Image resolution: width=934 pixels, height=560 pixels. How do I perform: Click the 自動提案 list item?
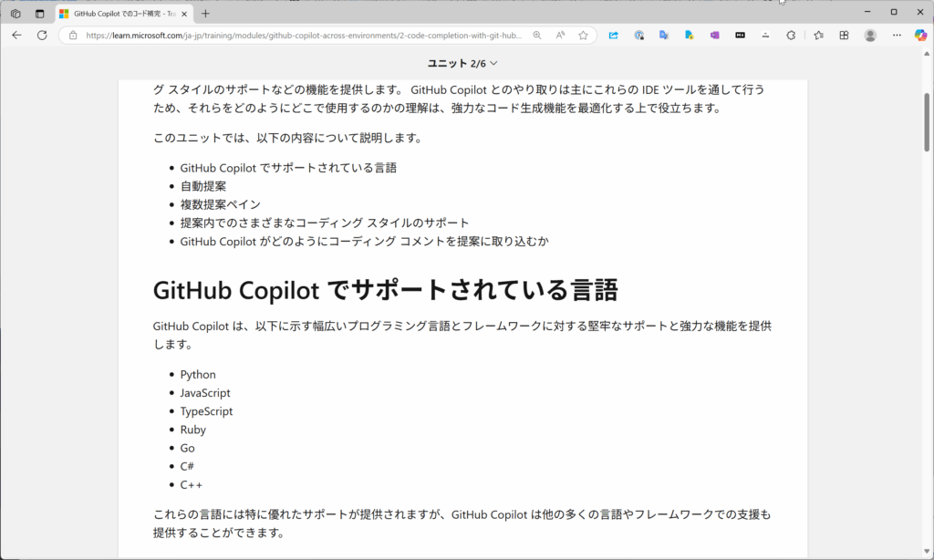(203, 186)
